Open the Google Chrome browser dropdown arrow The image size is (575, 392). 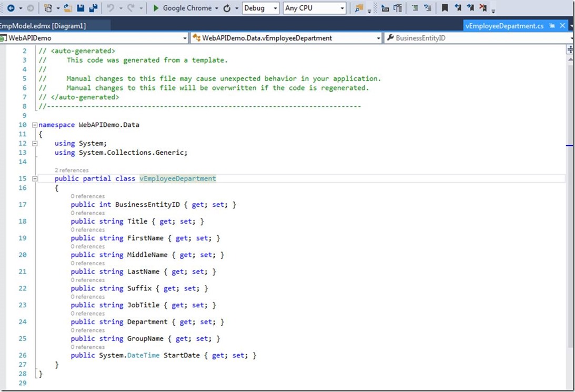[216, 8]
